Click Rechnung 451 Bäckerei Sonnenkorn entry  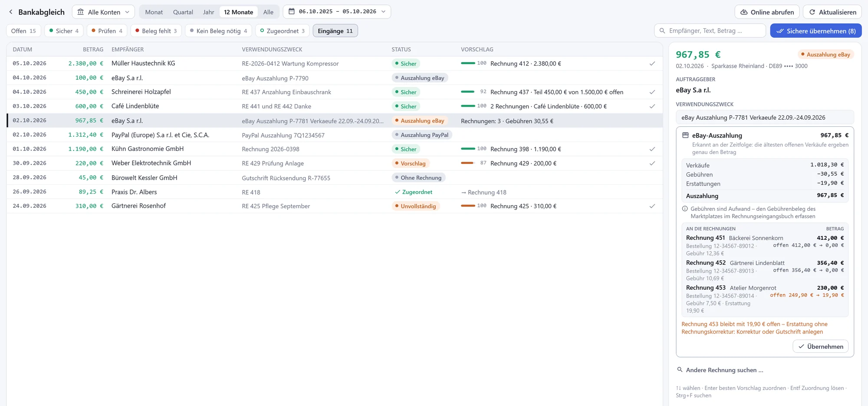point(765,246)
